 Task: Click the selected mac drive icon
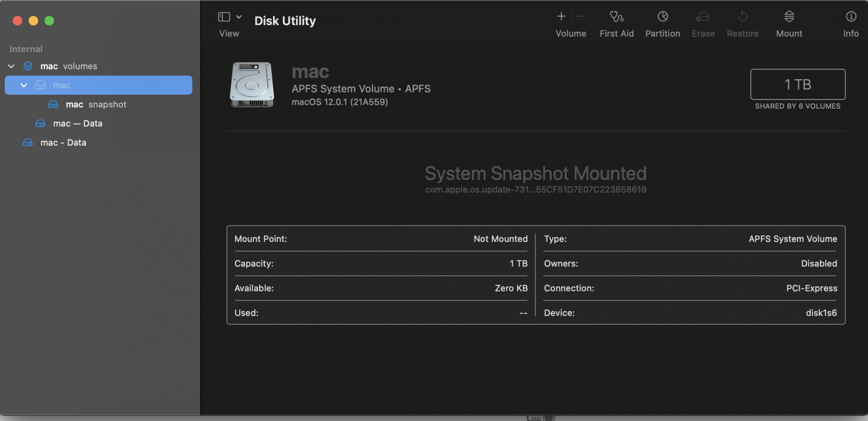40,85
